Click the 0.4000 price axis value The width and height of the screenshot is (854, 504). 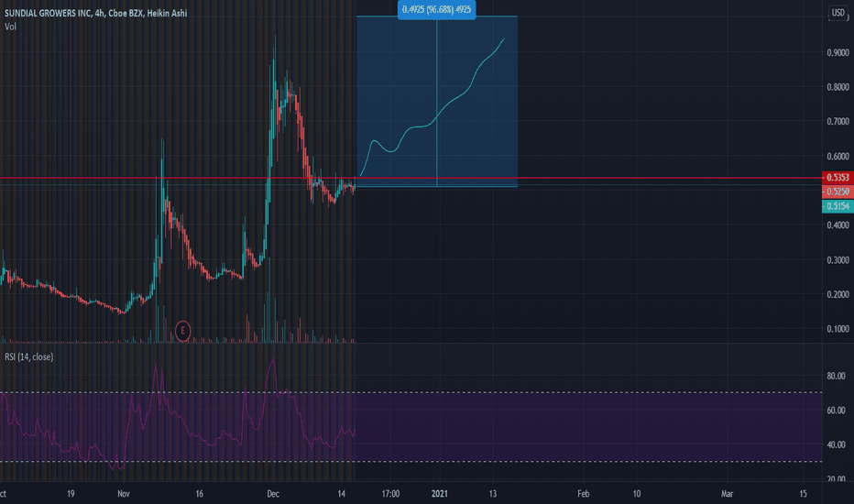tap(838, 225)
